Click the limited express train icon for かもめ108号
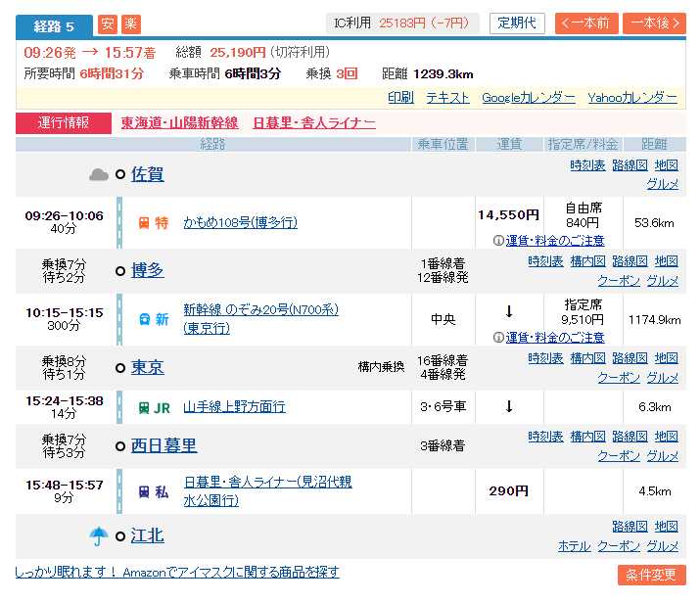The image size is (700, 603). [x=144, y=223]
